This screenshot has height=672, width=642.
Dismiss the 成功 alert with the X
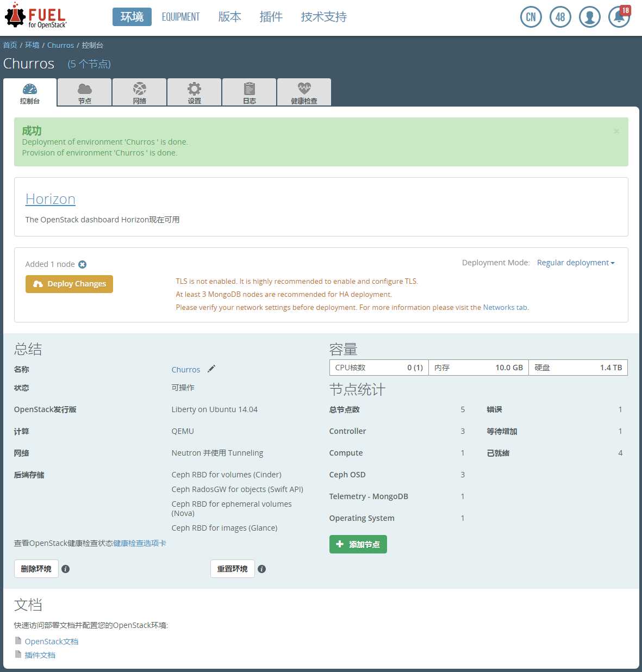(x=616, y=131)
